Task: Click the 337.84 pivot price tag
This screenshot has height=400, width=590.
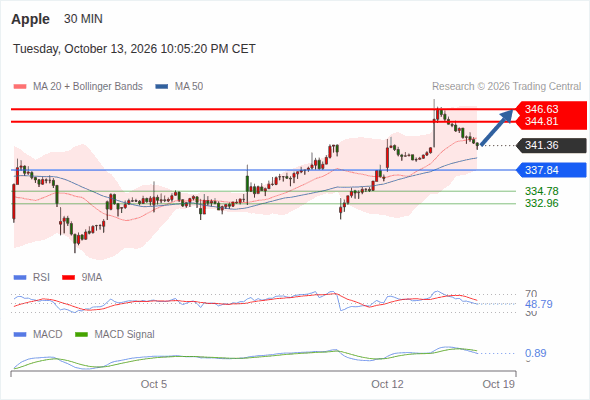Action: click(551, 170)
